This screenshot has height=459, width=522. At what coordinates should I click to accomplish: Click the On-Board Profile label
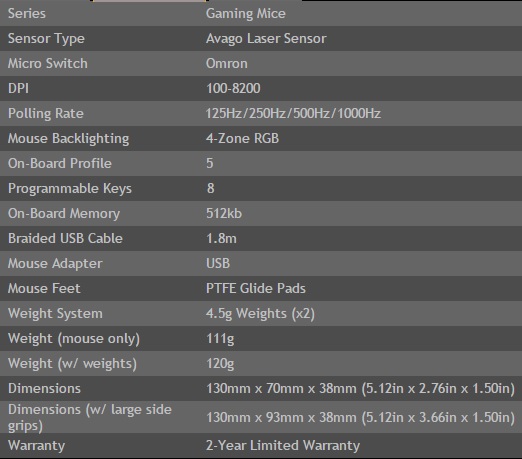[60, 163]
